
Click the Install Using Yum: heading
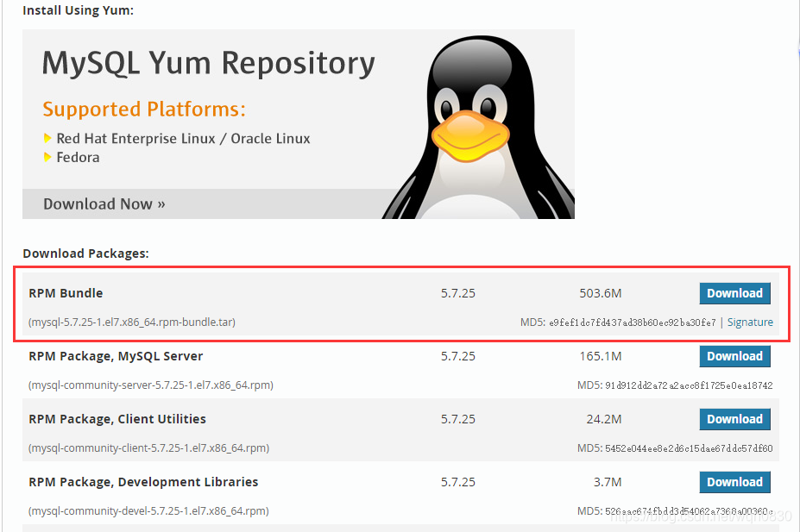[x=78, y=10]
